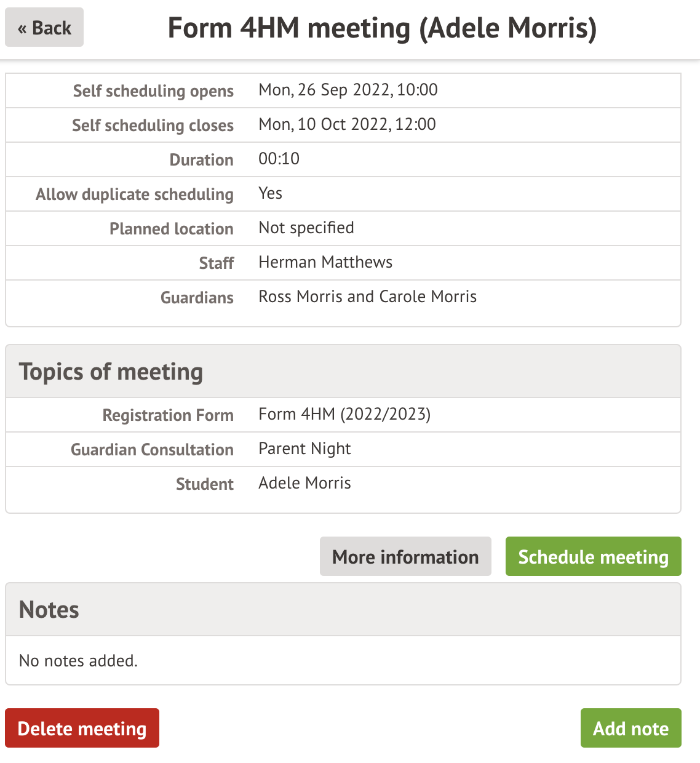Click the Planned location Not specified value
The image size is (700, 763).
(x=306, y=228)
